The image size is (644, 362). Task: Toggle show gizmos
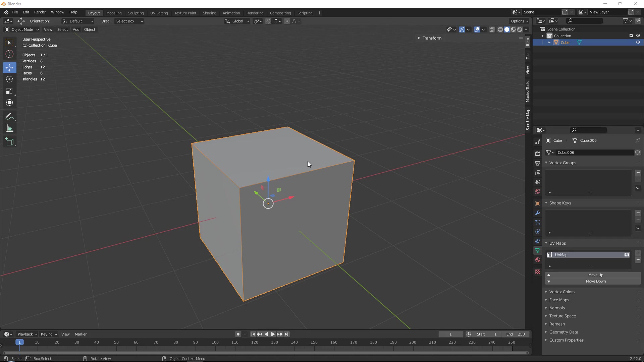462,29
